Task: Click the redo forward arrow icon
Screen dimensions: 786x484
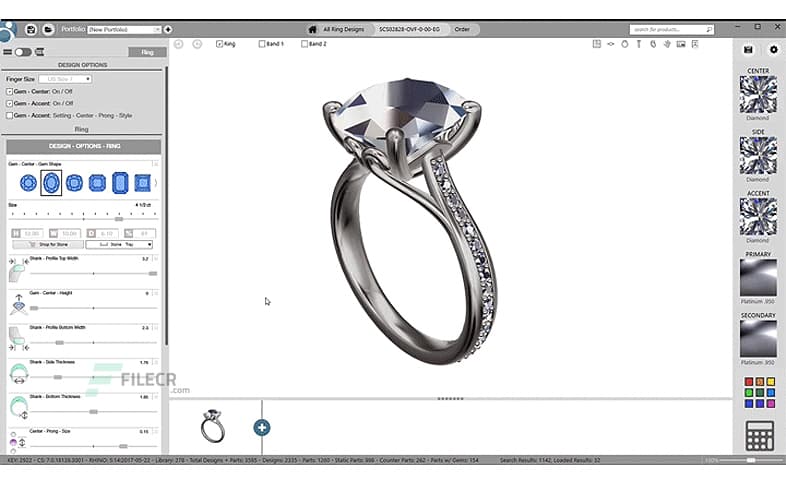Action: pyautogui.click(x=197, y=44)
